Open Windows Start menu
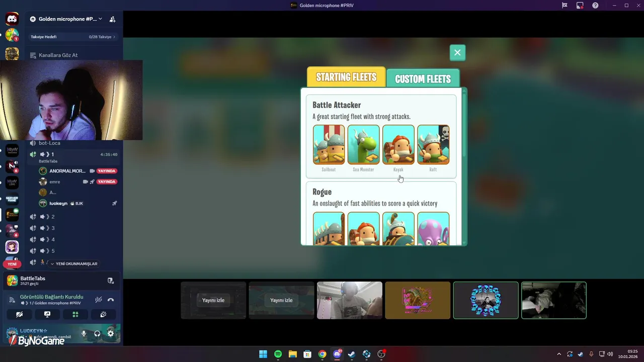 263,354
